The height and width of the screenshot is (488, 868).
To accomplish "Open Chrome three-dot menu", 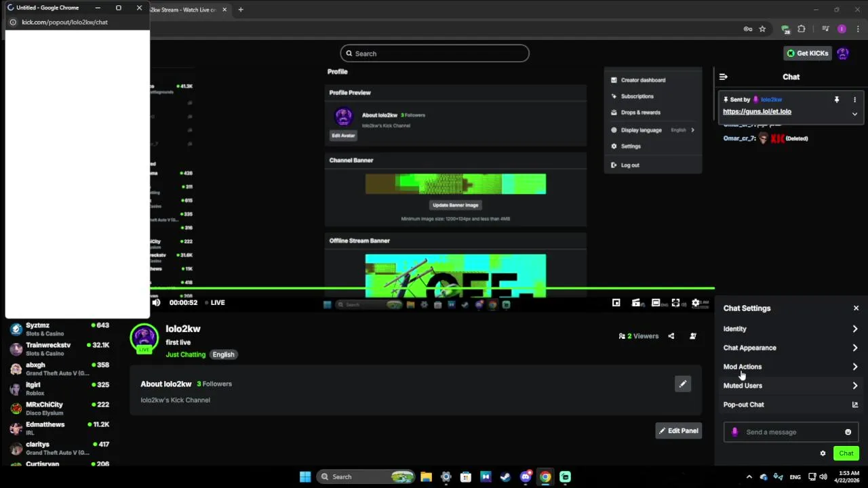I will tap(856, 29).
